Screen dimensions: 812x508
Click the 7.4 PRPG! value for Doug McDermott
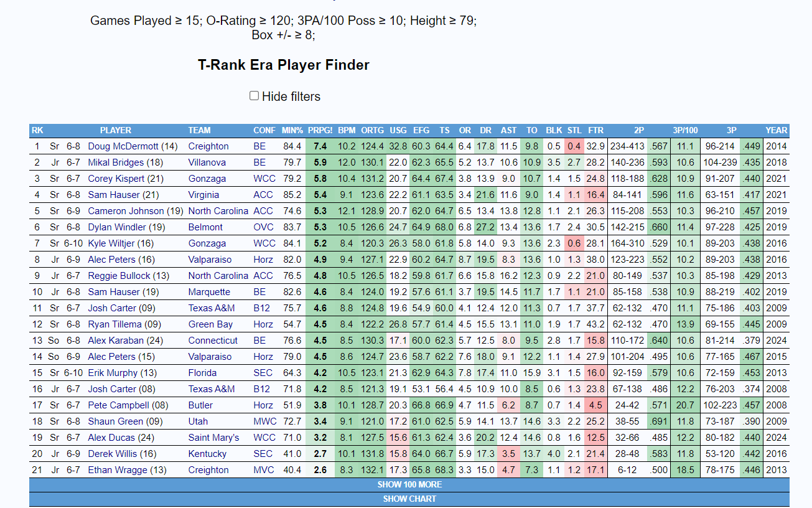tap(320, 146)
